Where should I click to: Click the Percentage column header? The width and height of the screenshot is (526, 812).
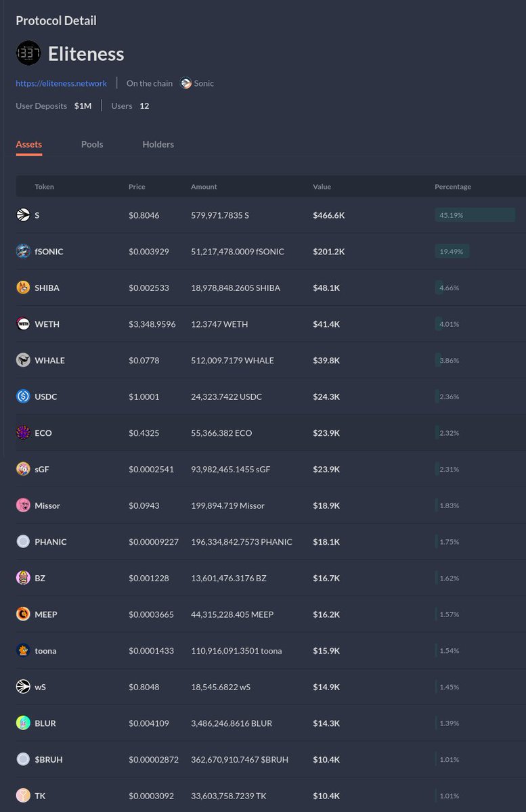tap(453, 187)
